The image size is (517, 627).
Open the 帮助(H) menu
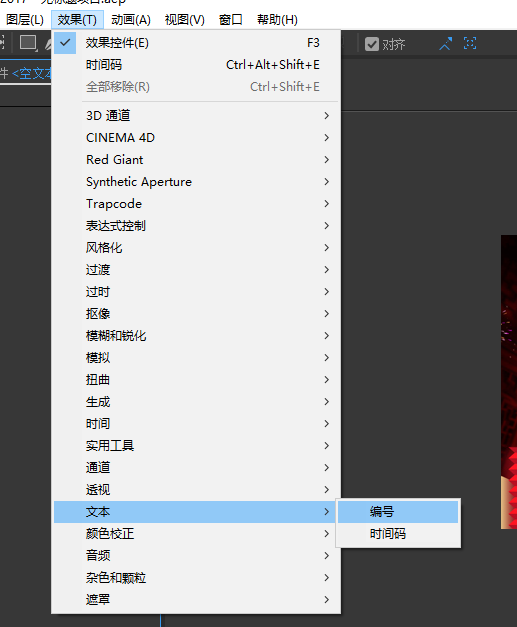pos(277,20)
